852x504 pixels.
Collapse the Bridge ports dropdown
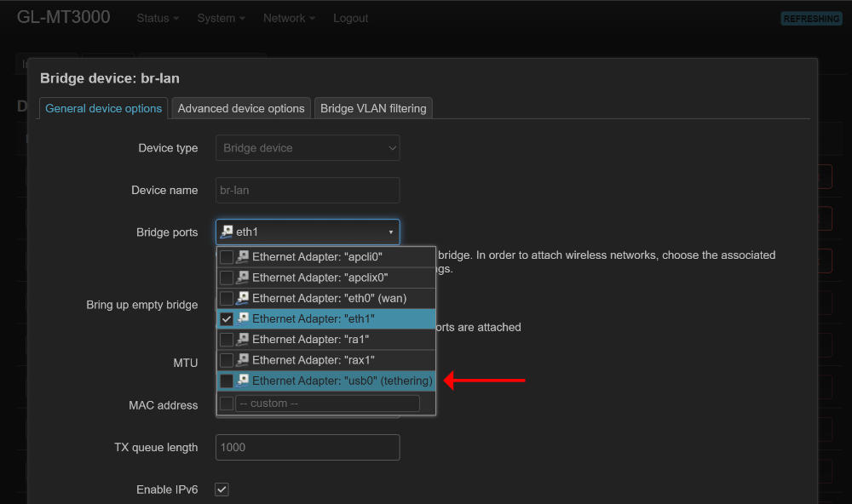pyautogui.click(x=390, y=232)
